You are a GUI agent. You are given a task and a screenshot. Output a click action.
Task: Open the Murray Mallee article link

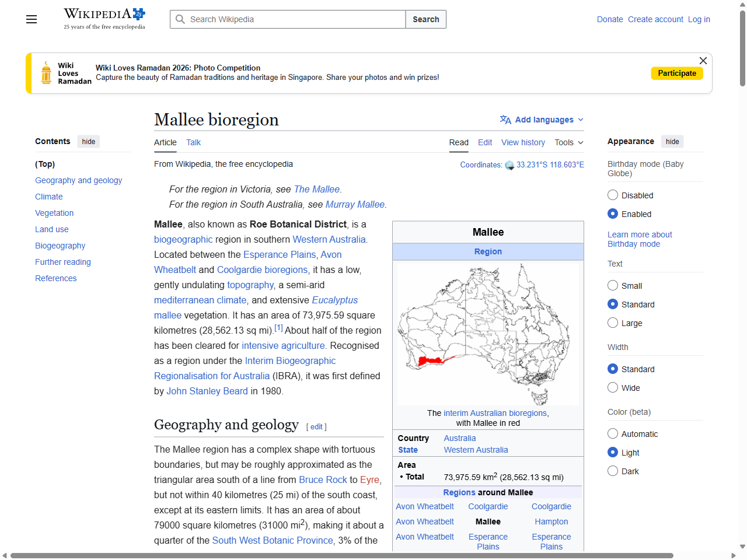click(x=355, y=204)
